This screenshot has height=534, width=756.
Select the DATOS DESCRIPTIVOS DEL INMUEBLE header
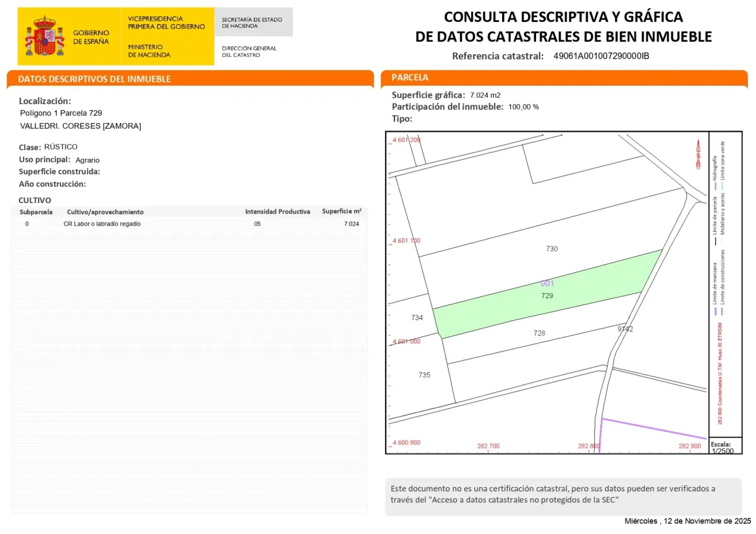[x=94, y=79]
